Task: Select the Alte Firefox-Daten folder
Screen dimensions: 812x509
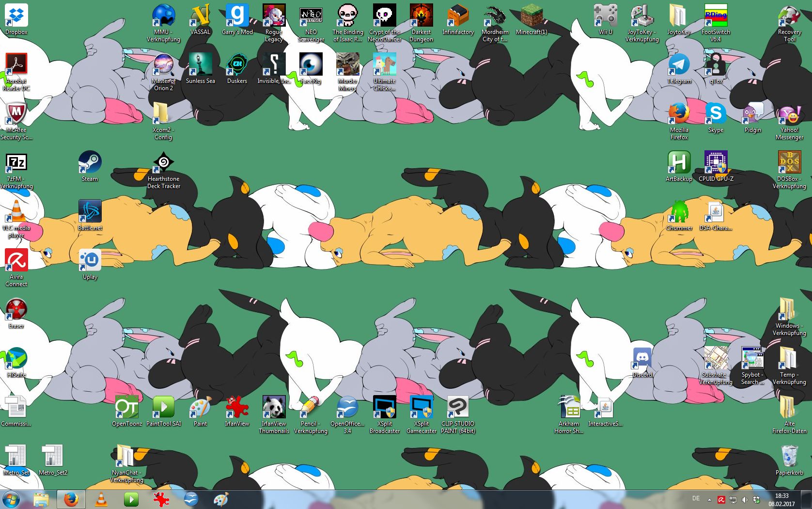Action: click(789, 414)
